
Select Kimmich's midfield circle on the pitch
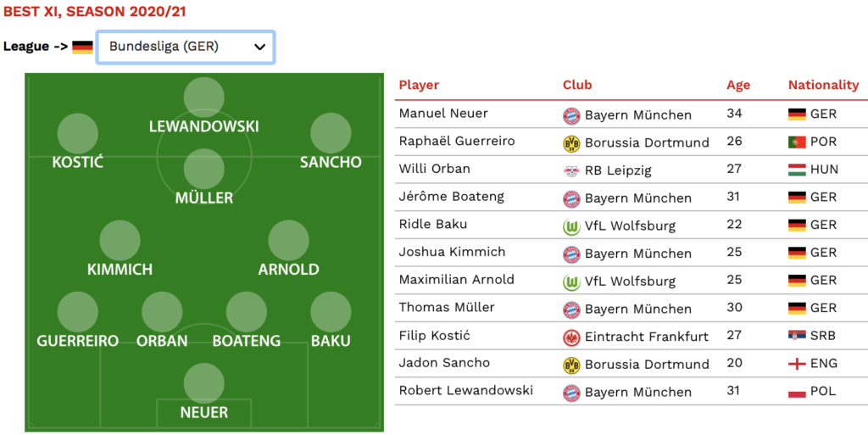[120, 240]
